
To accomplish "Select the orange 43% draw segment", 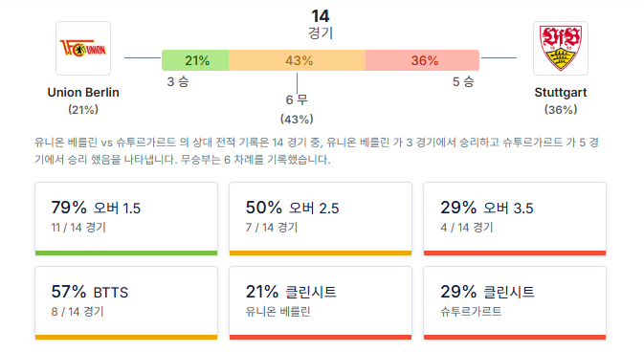I will (x=297, y=60).
